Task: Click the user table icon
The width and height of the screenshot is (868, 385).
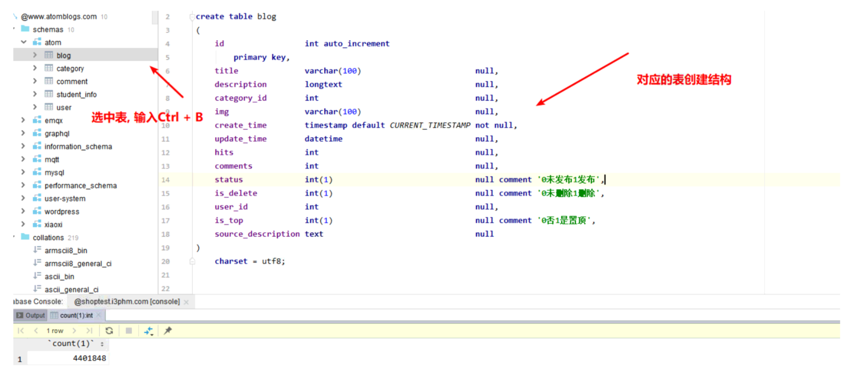Action: click(x=49, y=107)
